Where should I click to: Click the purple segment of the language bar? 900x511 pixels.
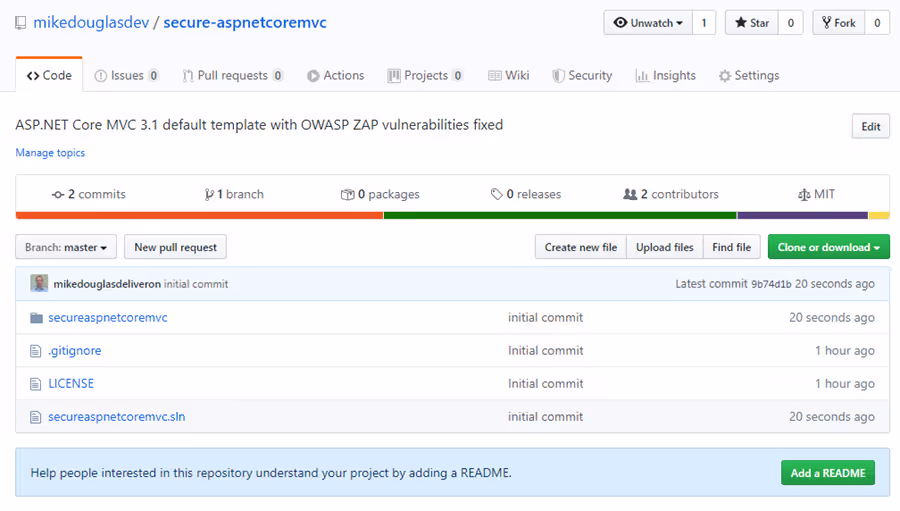[802, 216]
